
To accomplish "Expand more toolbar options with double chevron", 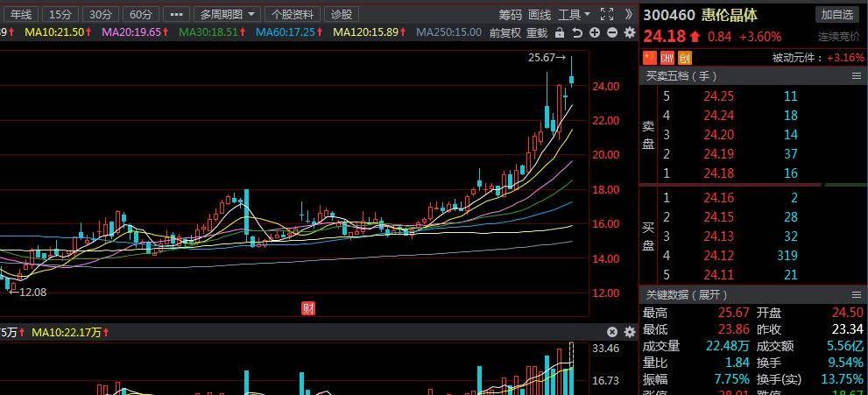I will coord(629,14).
